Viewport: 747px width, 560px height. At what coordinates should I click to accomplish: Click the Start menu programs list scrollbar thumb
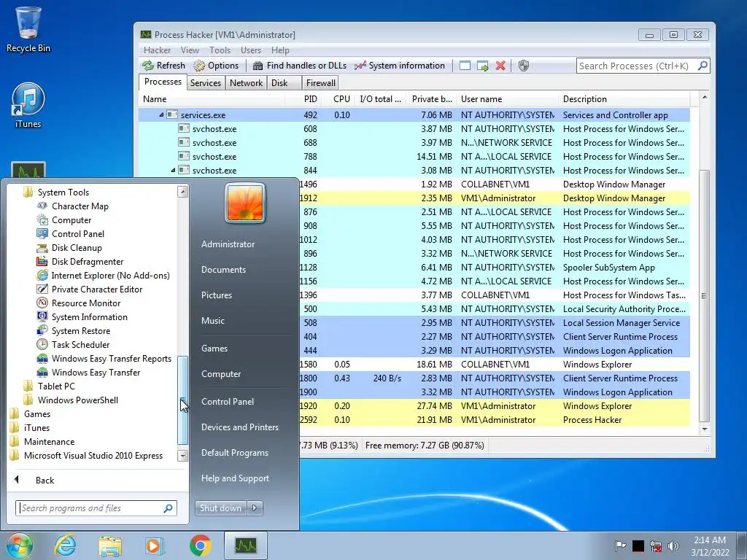pos(183,400)
